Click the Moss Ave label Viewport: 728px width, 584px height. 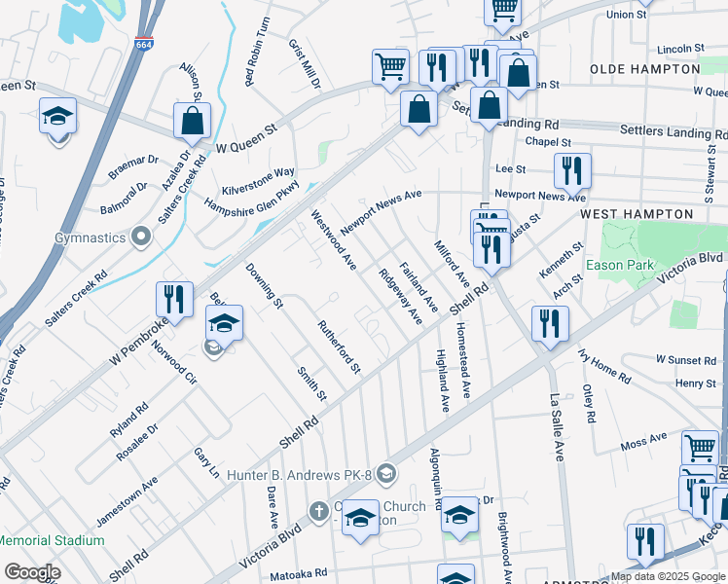pos(644,441)
